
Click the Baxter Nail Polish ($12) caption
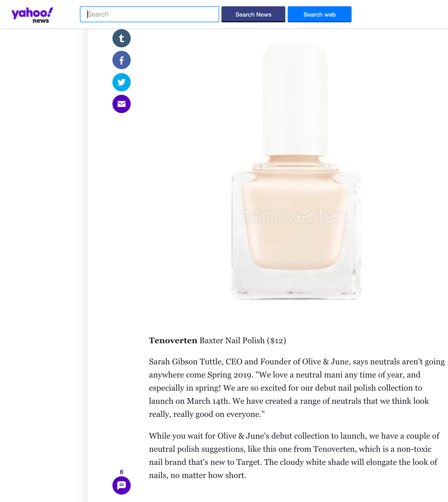click(x=243, y=340)
